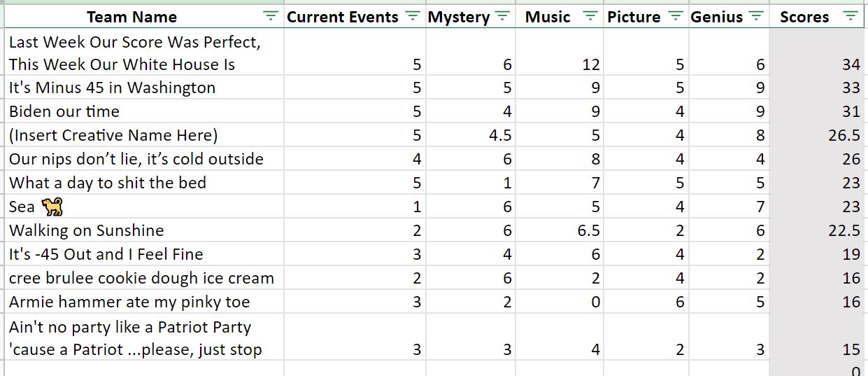Select the Music cell showing 6.5

pos(560,230)
